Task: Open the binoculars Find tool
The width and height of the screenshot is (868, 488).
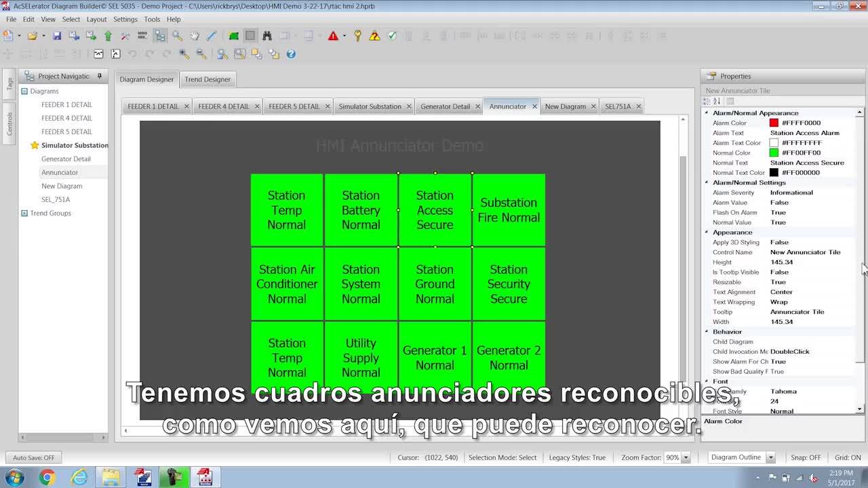Action: tap(267, 36)
